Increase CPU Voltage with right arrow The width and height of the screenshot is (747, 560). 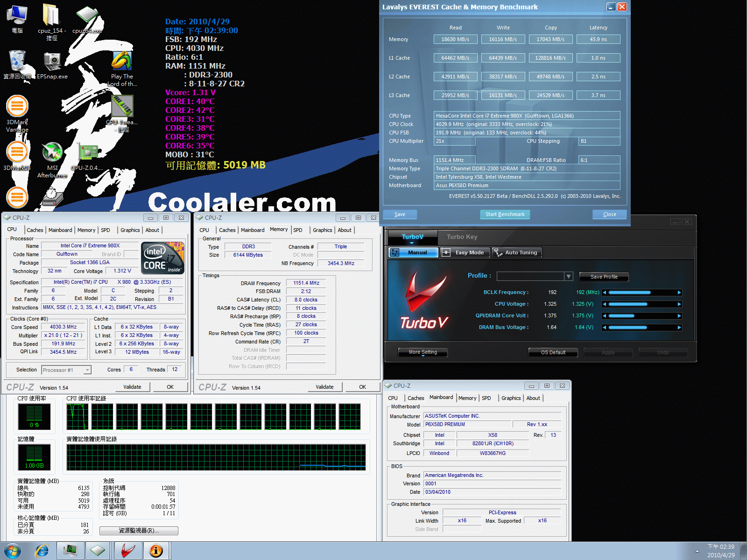pos(679,304)
